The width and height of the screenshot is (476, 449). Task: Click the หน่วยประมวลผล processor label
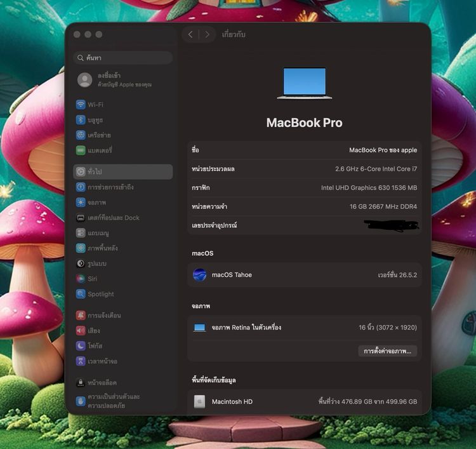(213, 169)
